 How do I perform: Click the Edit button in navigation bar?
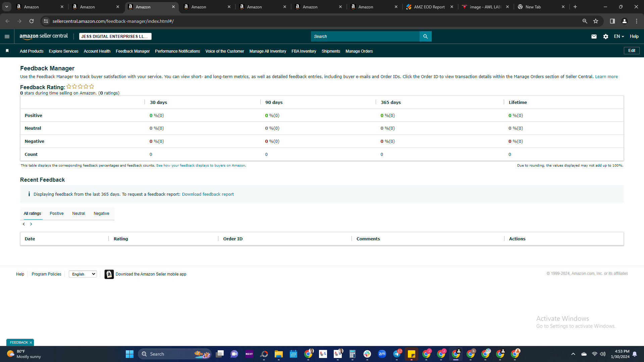pyautogui.click(x=632, y=51)
